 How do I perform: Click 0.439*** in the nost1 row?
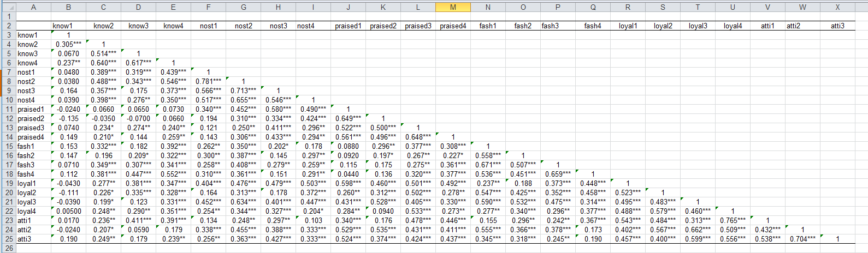coord(173,72)
